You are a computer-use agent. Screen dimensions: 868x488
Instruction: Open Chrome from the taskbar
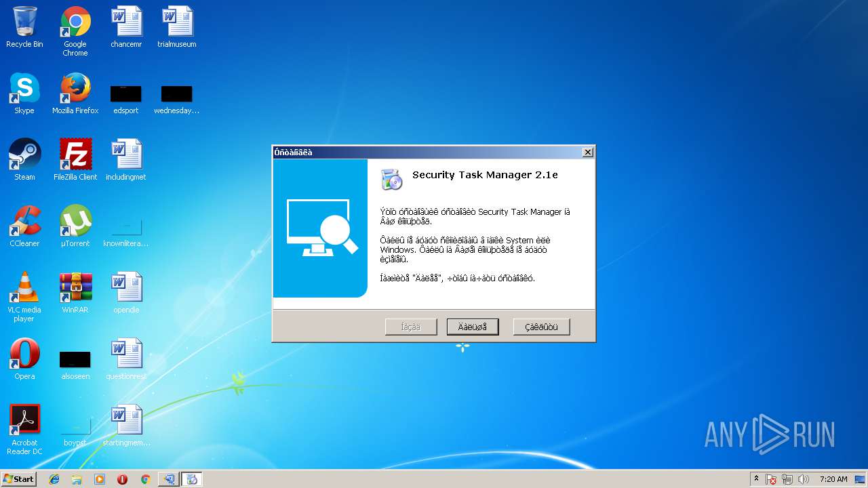tap(145, 479)
